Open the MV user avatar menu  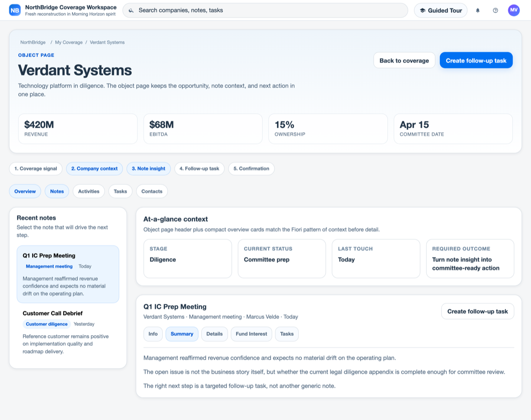coord(513,10)
